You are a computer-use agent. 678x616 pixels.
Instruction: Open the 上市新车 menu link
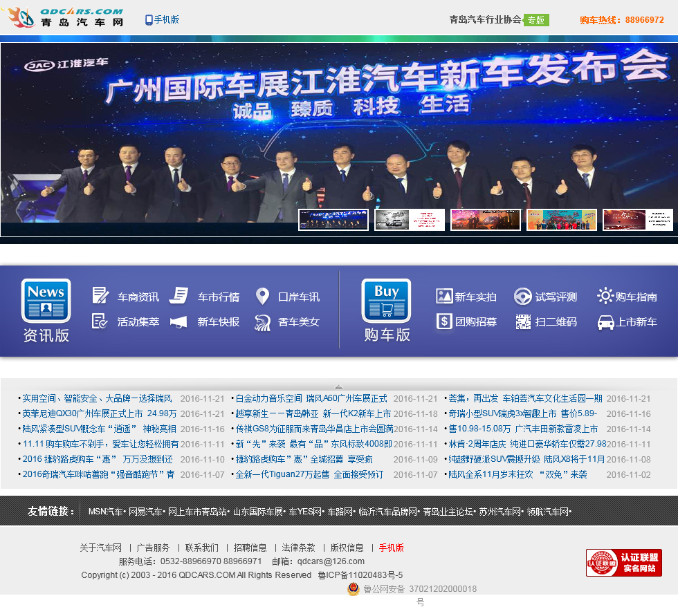coord(636,321)
